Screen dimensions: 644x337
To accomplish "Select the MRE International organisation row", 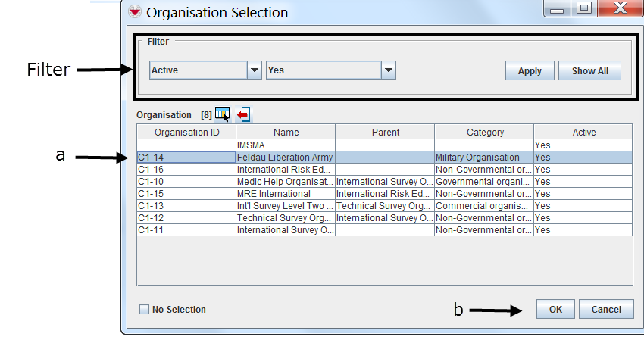I will pyautogui.click(x=286, y=193).
